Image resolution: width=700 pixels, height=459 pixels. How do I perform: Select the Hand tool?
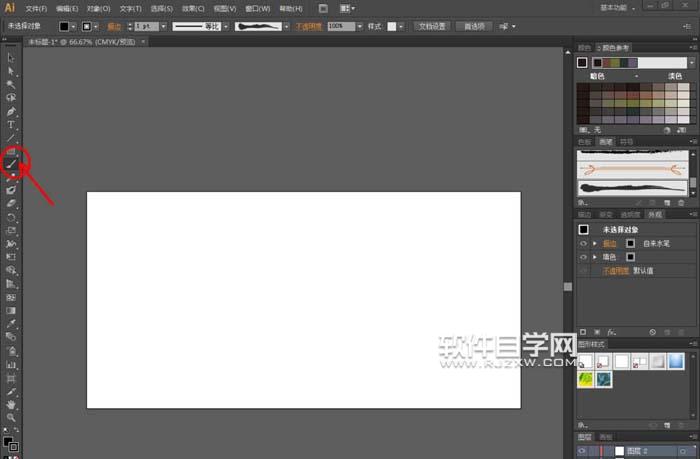click(12, 404)
